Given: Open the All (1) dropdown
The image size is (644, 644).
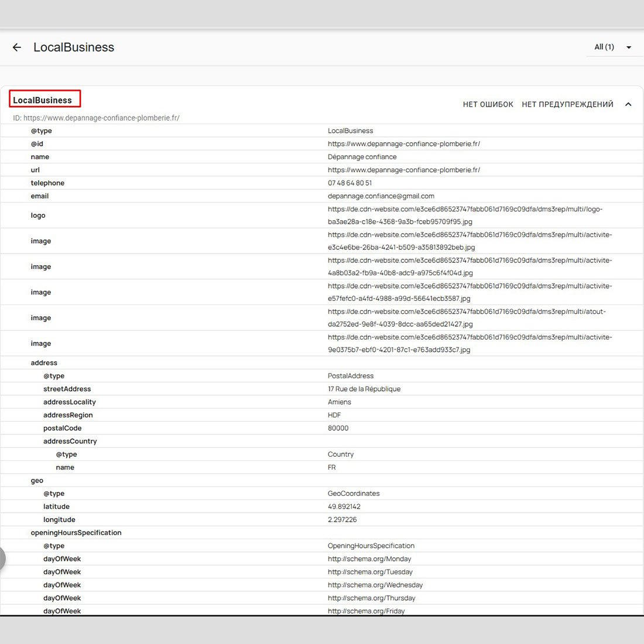Looking at the screenshot, I should coord(612,47).
